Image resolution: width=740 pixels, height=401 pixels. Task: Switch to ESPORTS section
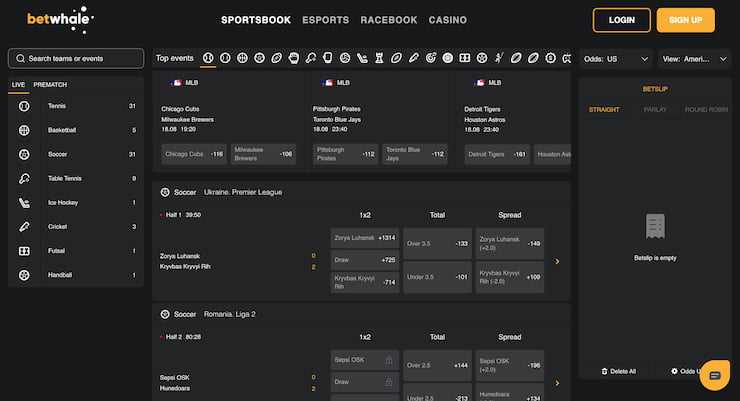(x=326, y=20)
